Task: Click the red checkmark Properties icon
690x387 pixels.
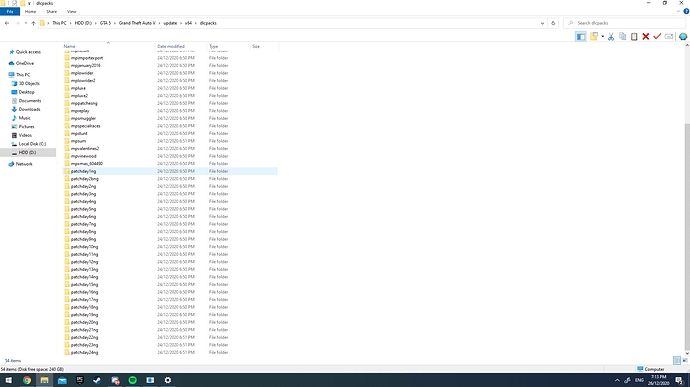Action: pos(657,37)
